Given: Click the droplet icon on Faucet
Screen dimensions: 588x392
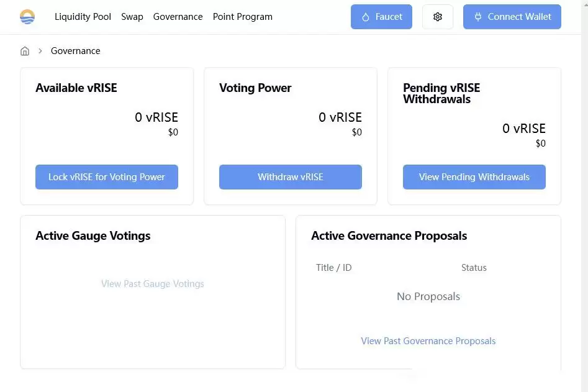Looking at the screenshot, I should tap(366, 17).
